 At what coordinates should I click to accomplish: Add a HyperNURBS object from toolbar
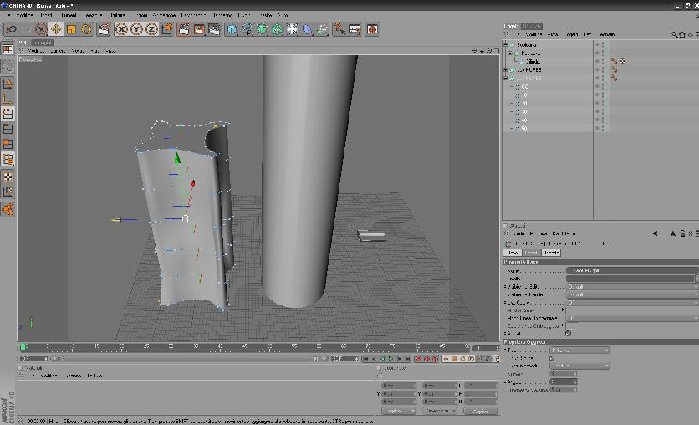click(x=262, y=29)
